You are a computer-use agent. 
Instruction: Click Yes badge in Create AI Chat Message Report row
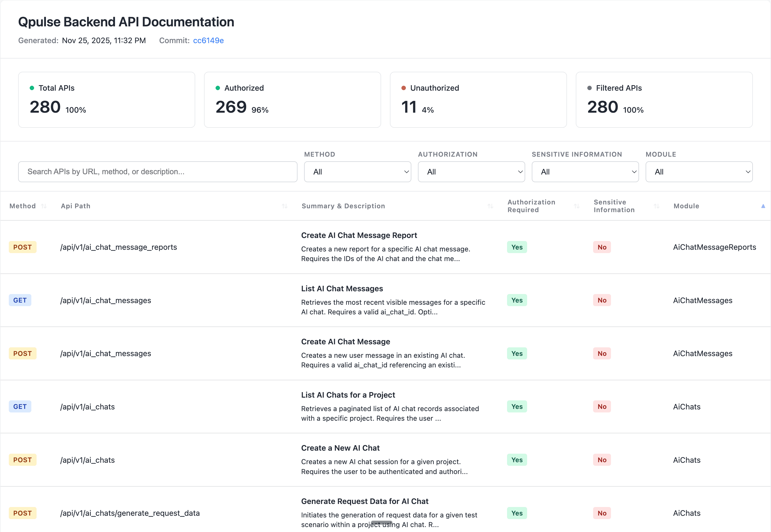coord(517,247)
